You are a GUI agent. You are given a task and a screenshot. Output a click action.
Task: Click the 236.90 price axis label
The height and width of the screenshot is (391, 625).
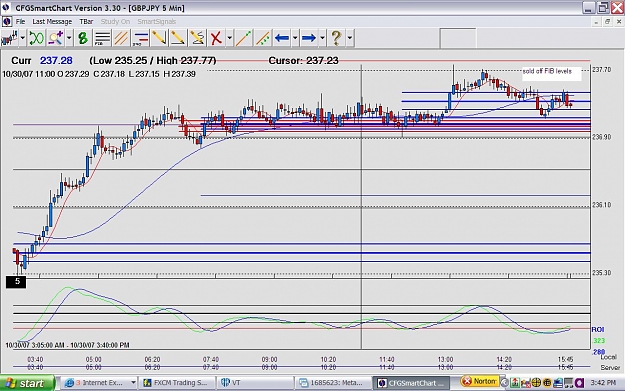[x=601, y=137]
